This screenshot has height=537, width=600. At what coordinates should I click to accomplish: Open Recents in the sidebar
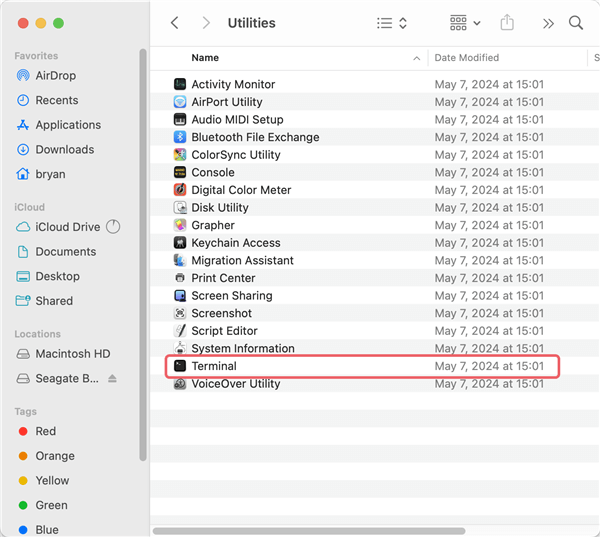tap(47, 100)
